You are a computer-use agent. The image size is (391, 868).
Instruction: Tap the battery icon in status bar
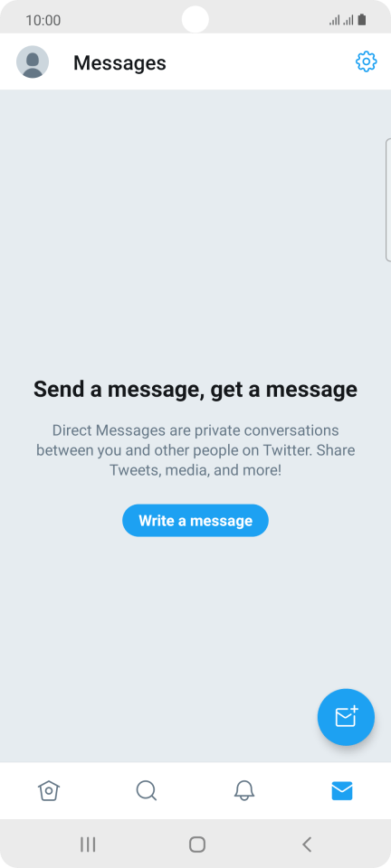coord(362,21)
